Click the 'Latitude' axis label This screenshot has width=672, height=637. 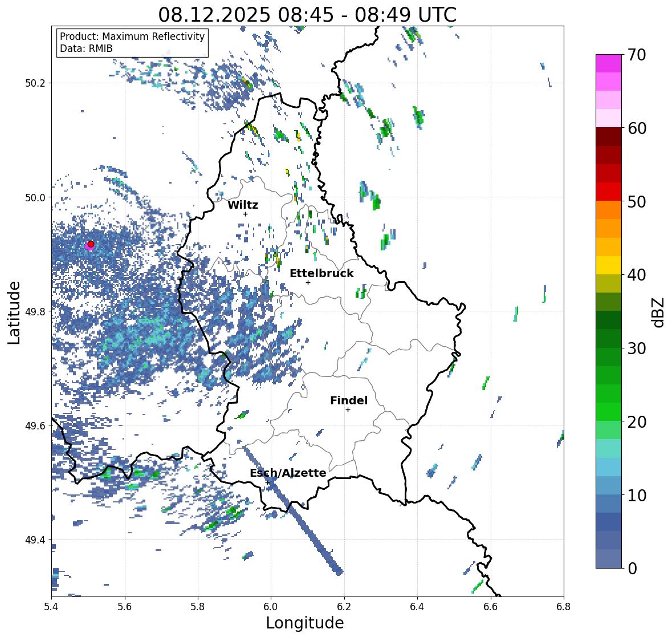click(14, 313)
